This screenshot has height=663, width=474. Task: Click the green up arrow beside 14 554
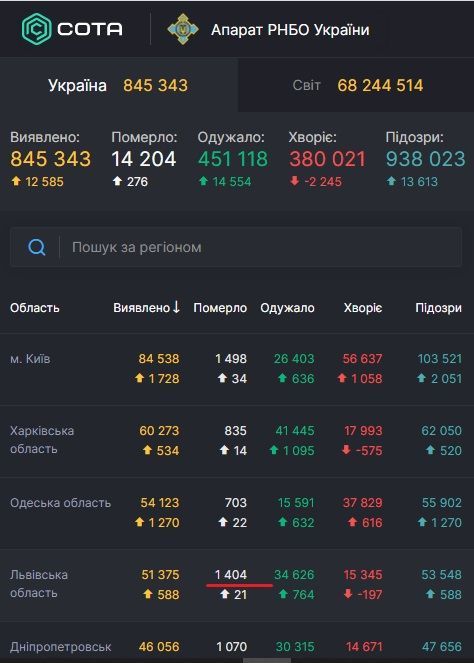click(x=203, y=181)
